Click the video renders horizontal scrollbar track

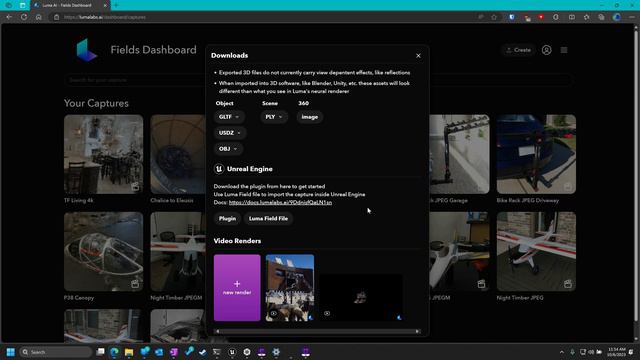point(317,331)
